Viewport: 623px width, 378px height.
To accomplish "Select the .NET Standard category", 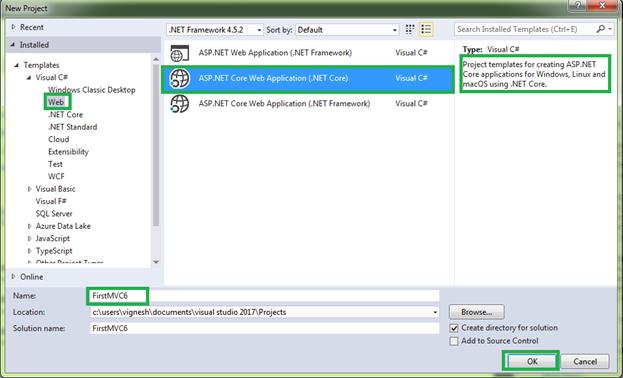I will (x=73, y=127).
